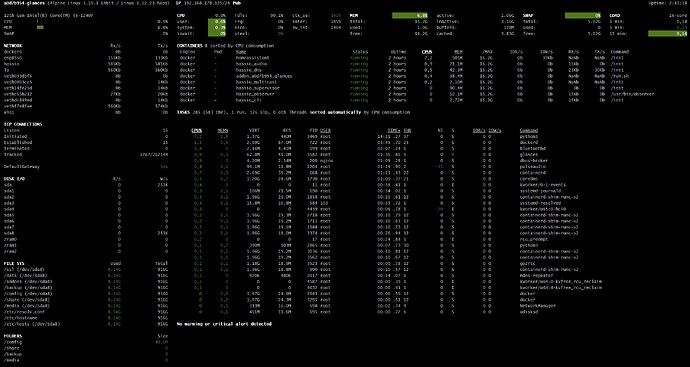Click the Tracked TCP connections row
690x367 pixels.
[86, 154]
